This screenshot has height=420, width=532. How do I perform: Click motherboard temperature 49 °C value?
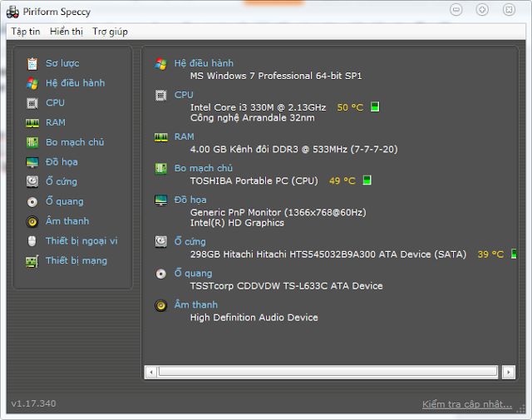tap(342, 180)
